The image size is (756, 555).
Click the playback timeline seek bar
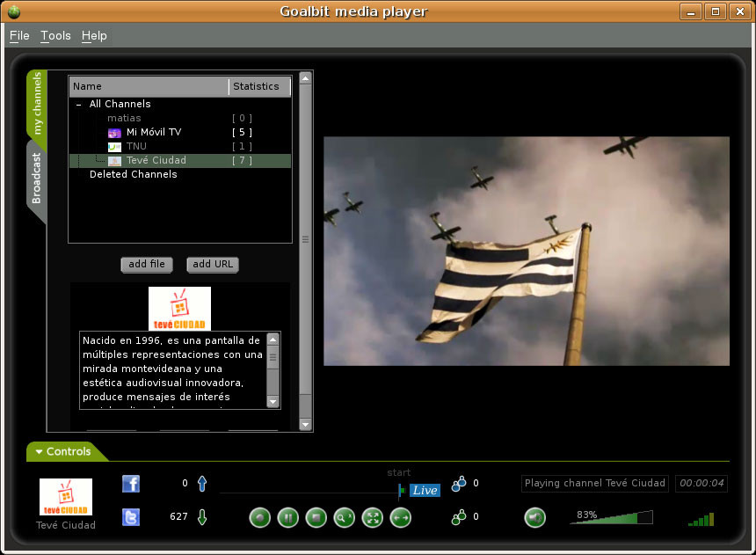pyautogui.click(x=309, y=493)
